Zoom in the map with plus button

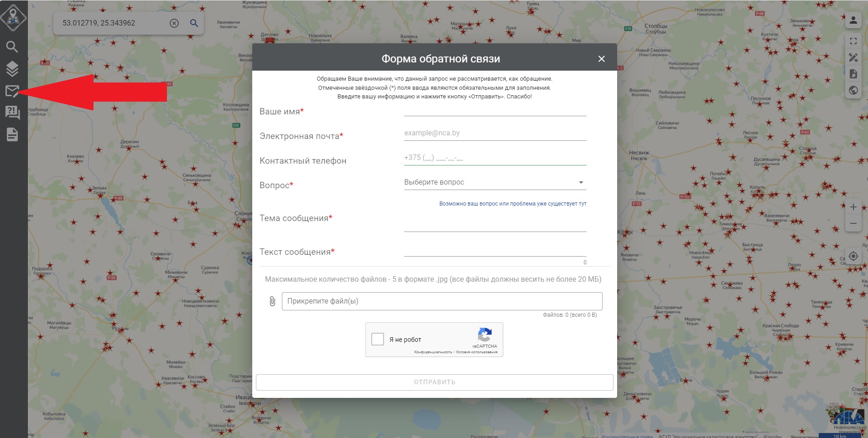[853, 207]
